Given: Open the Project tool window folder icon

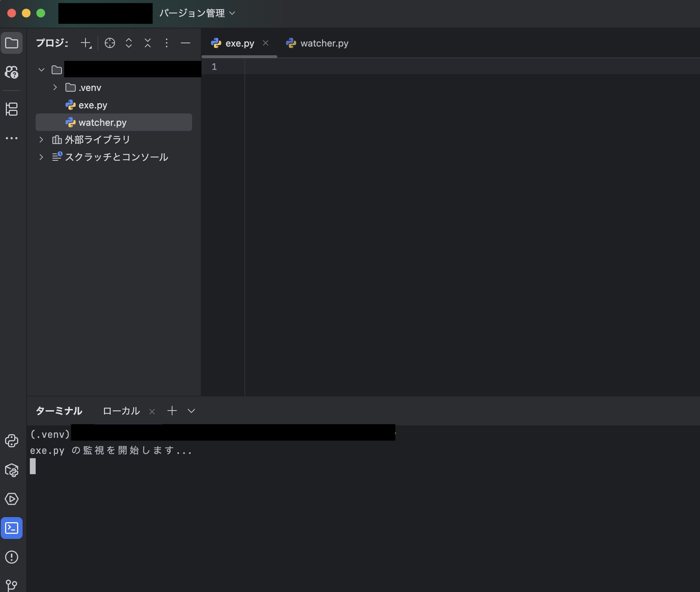Looking at the screenshot, I should (x=12, y=43).
